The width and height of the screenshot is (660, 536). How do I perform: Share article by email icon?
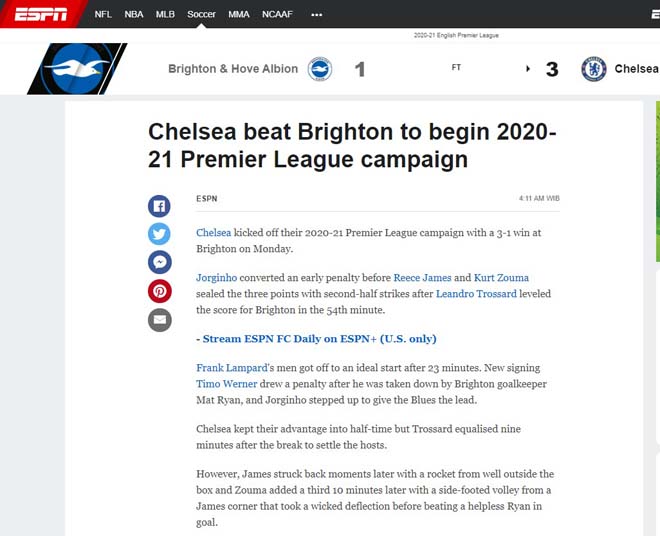click(x=159, y=320)
